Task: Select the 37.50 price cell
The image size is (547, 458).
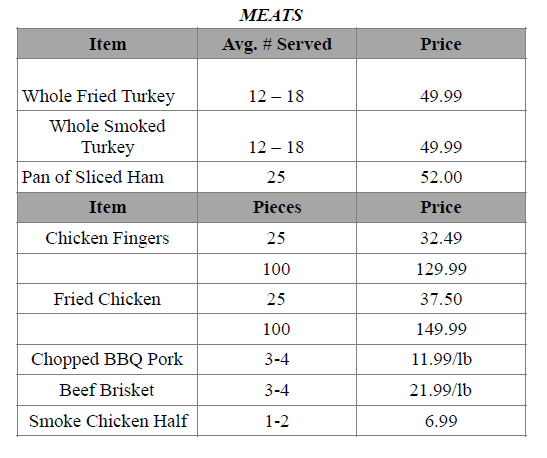Action: pyautogui.click(x=441, y=299)
